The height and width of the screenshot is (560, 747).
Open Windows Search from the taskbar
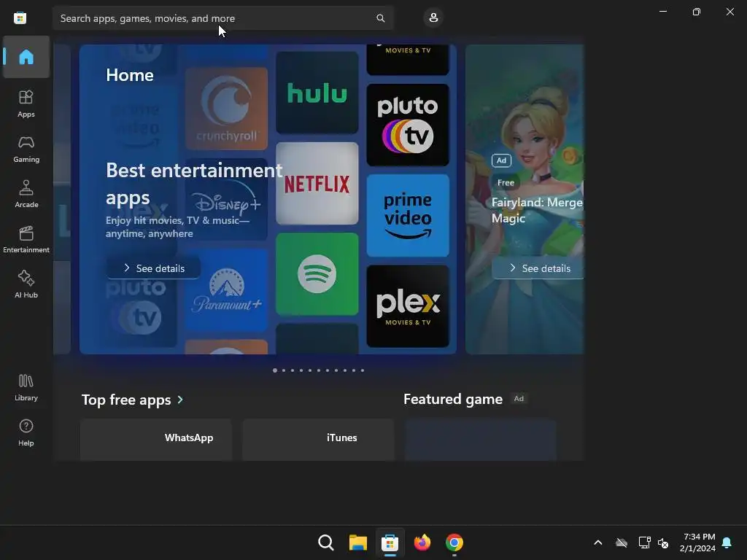pyautogui.click(x=326, y=542)
